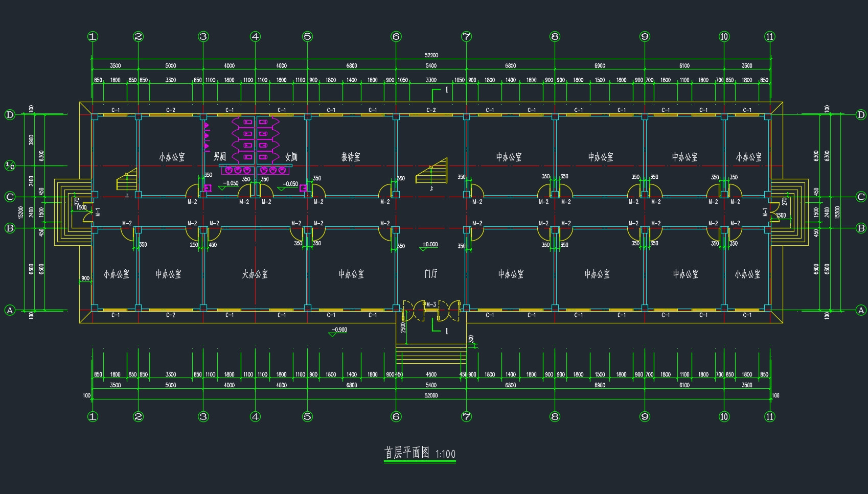This screenshot has width=868, height=494.
Task: Pick the ±0.000 elevation marker
Action: click(429, 246)
